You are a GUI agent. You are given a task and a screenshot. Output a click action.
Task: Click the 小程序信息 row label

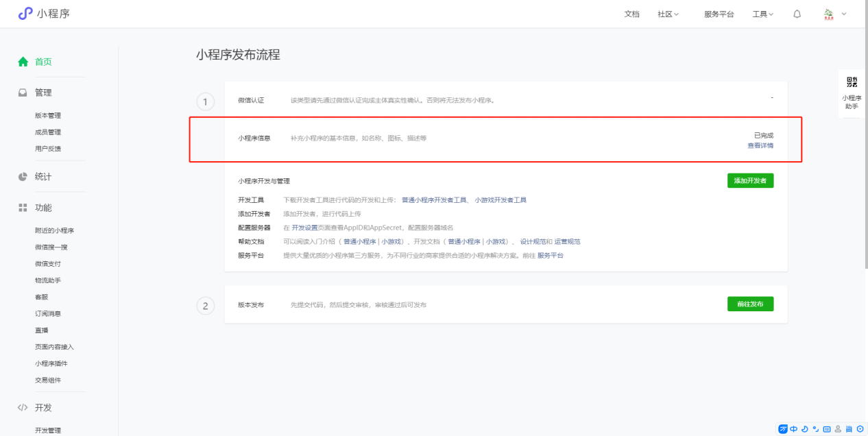click(x=254, y=138)
